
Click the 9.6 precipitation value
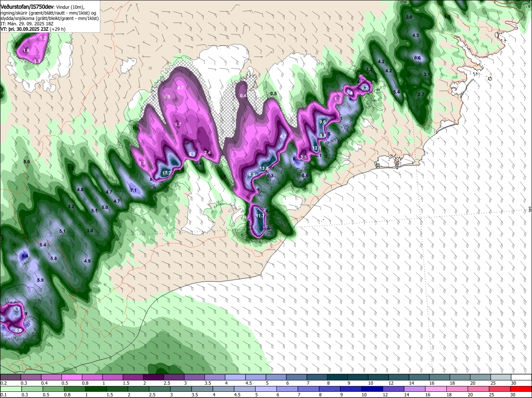(x=322, y=122)
